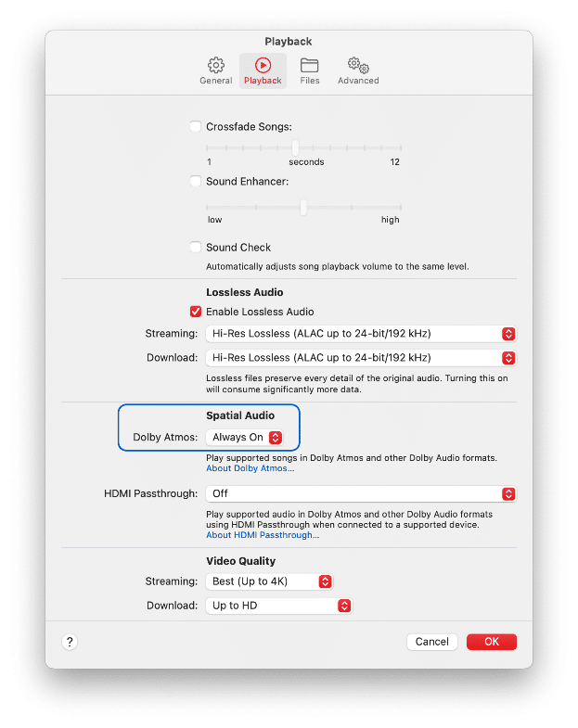
Task: Open the Lossless Audio Streaming quality dropdown
Action: coord(361,333)
